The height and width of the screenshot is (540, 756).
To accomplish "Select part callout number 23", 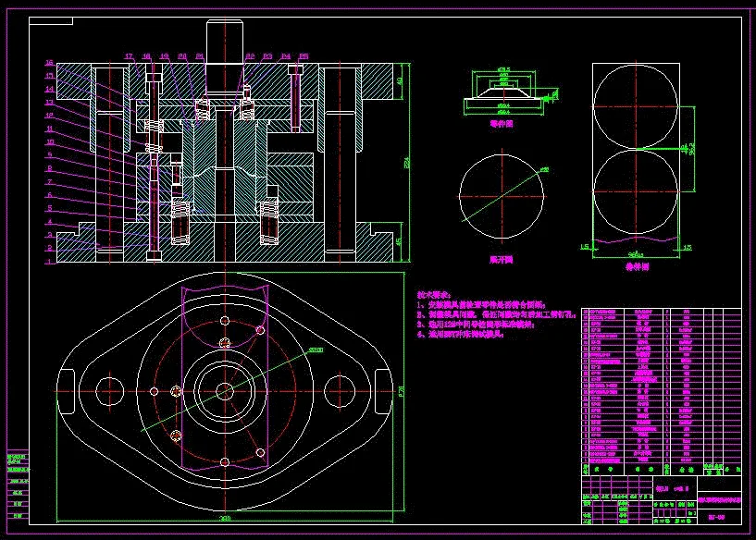I will pos(267,56).
